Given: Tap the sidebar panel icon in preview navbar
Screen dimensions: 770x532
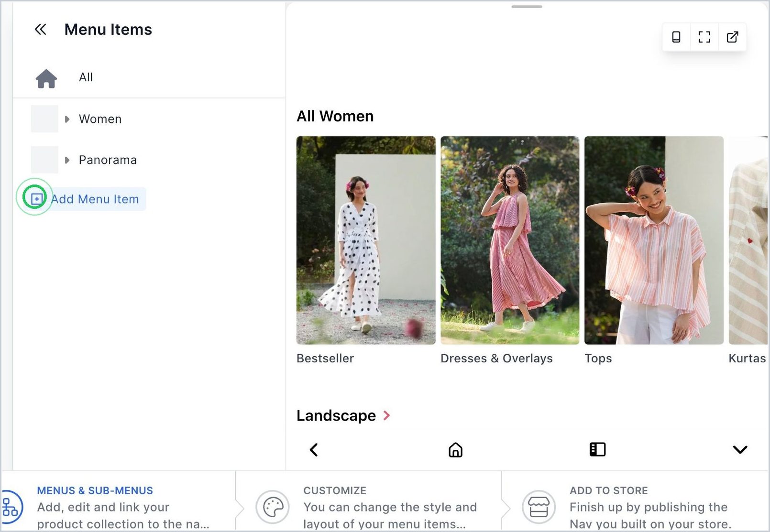Looking at the screenshot, I should click(x=597, y=449).
